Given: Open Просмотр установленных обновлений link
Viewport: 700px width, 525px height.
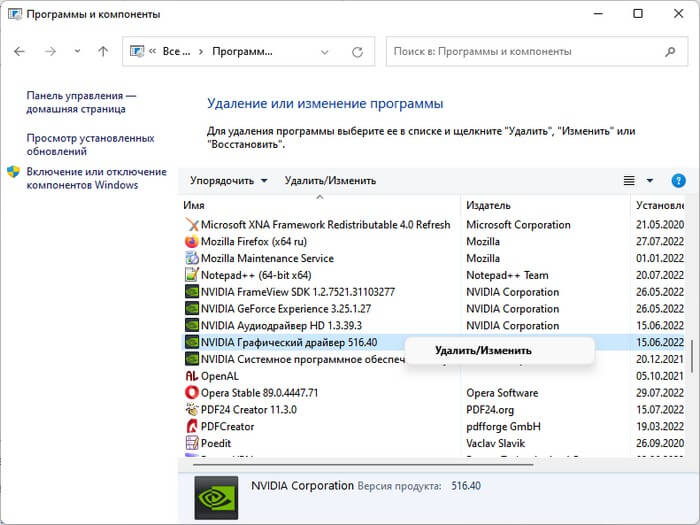Looking at the screenshot, I should coord(90,144).
